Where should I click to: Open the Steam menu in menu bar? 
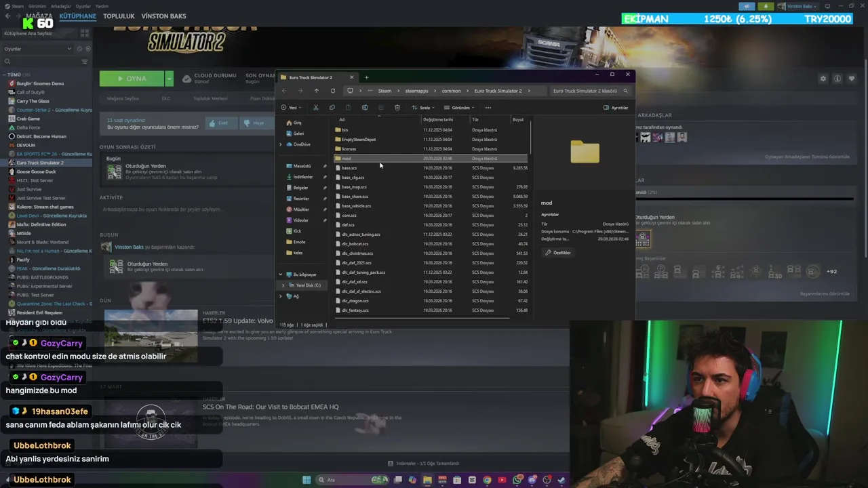pyautogui.click(x=18, y=6)
